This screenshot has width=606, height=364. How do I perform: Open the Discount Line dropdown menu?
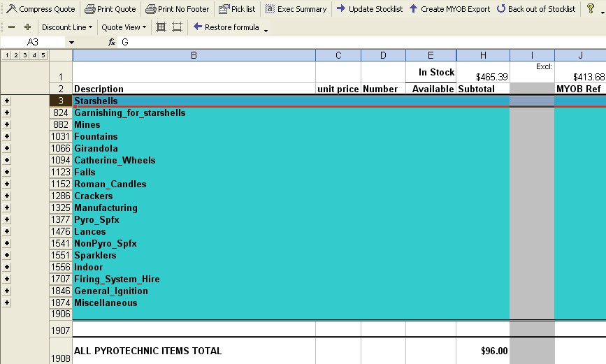point(67,27)
